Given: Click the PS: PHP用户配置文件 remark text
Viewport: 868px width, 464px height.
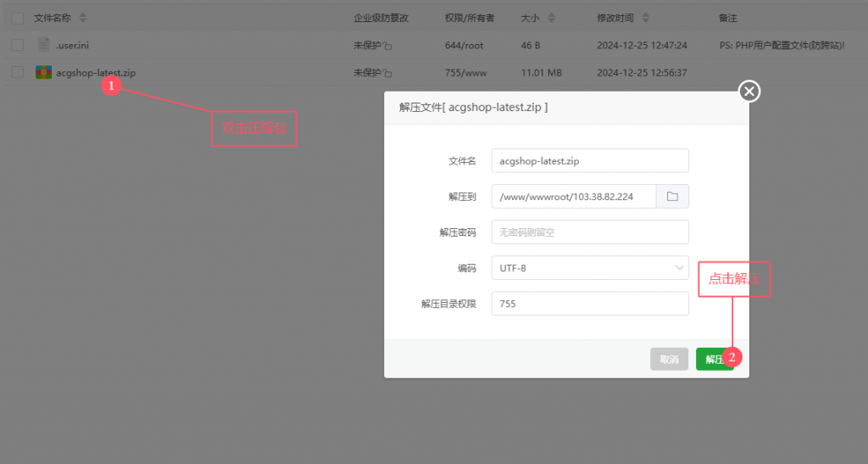Looking at the screenshot, I should click(782, 46).
